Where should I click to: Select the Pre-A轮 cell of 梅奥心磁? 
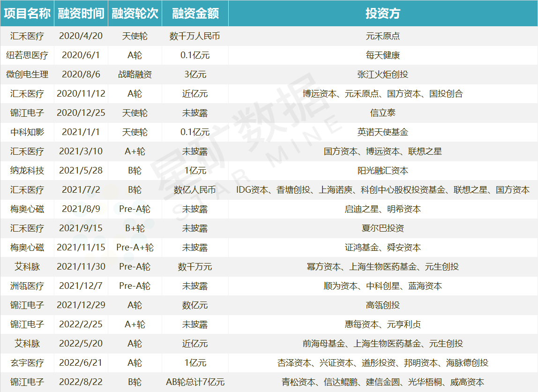click(135, 209)
